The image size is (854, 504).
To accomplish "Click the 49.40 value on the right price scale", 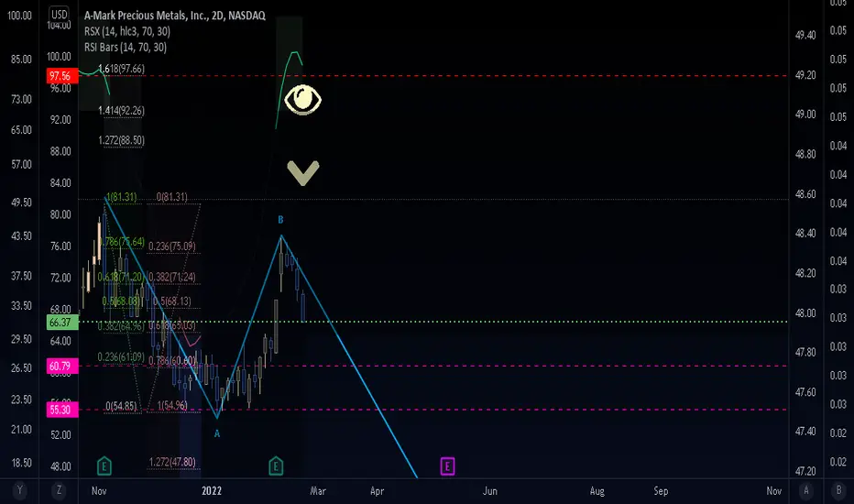I will pos(805,36).
